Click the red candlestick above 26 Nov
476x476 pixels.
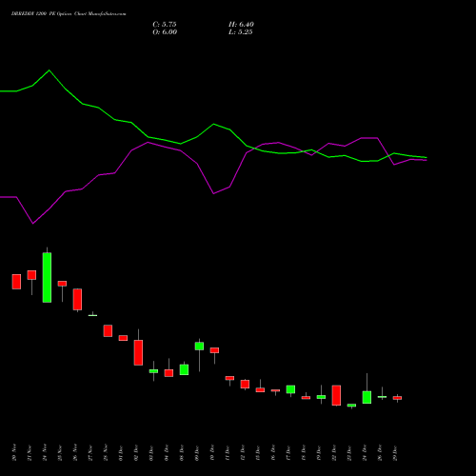point(77,299)
